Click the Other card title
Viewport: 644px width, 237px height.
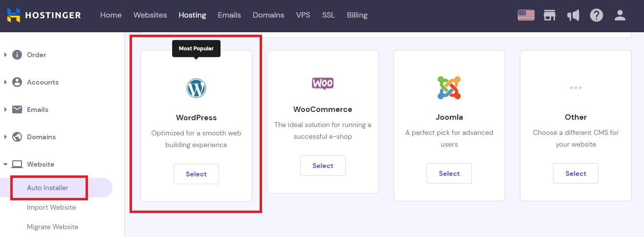[576, 117]
